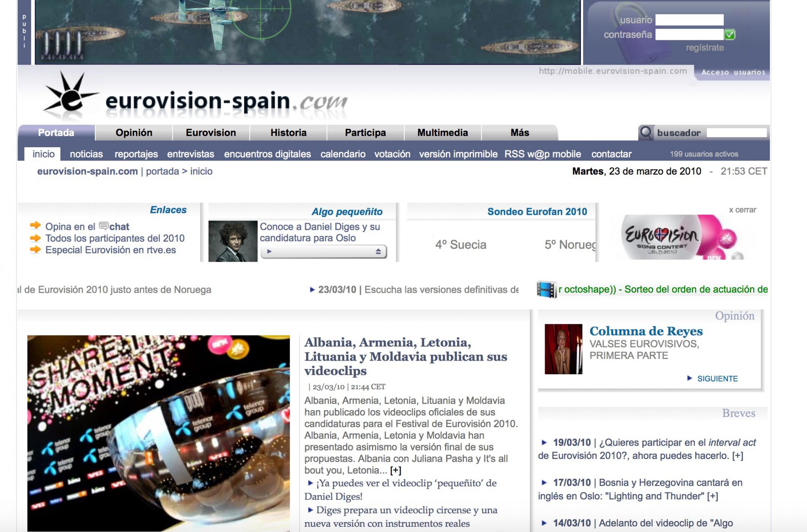Viewport: 807px width, 532px height.
Task: Select the 'noticias' submenu item
Action: 86,154
